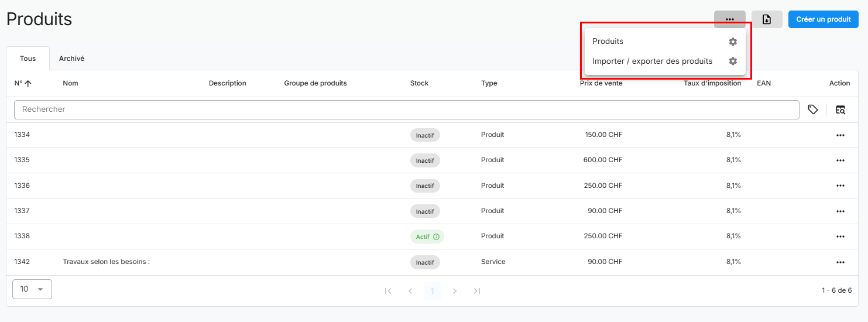Open action menu for product 1338

(x=840, y=237)
